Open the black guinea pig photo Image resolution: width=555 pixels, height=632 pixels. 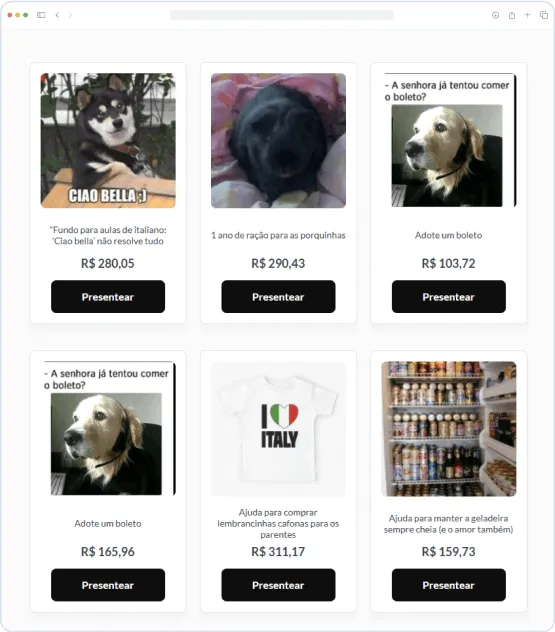[278, 140]
